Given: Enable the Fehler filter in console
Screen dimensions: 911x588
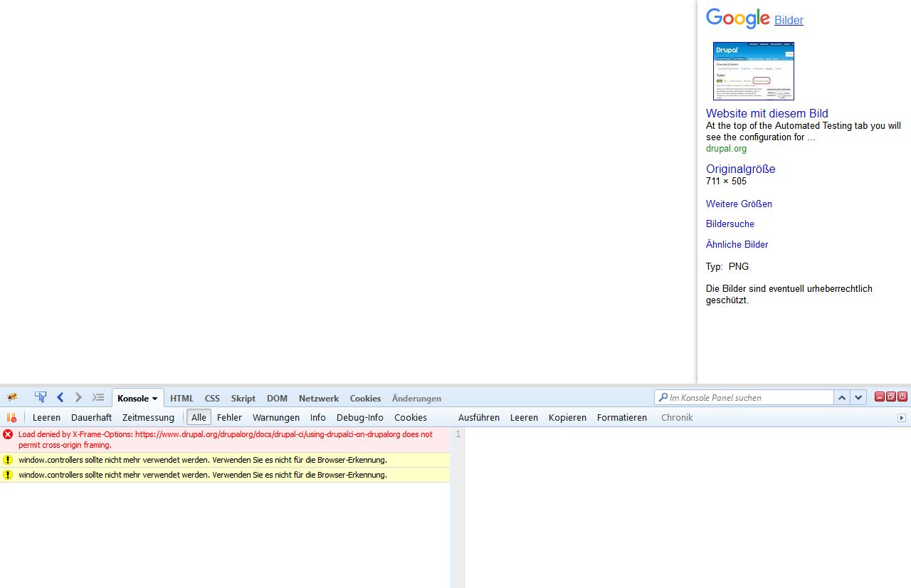Looking at the screenshot, I should click(x=229, y=417).
